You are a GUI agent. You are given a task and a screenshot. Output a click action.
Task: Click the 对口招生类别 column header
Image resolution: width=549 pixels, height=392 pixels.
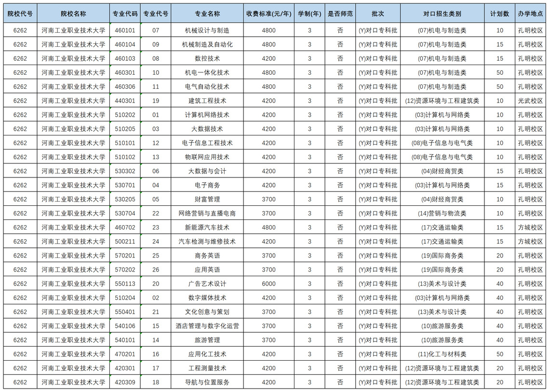pos(442,14)
